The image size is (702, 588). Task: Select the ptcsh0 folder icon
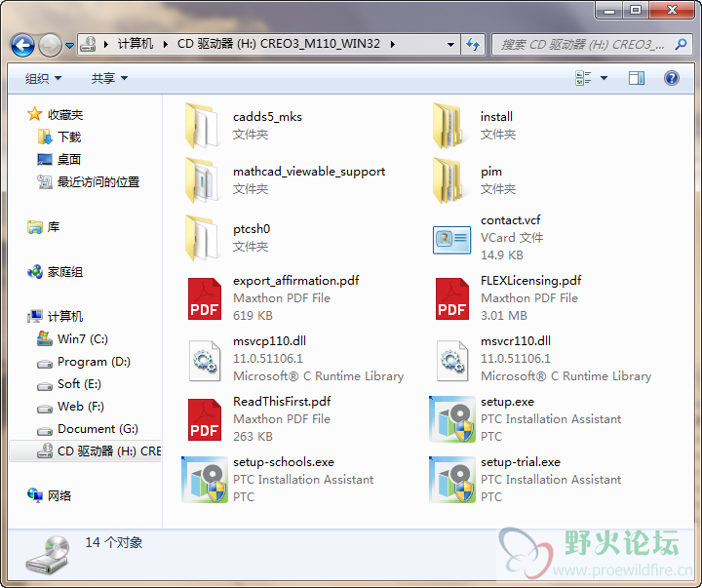[203, 238]
